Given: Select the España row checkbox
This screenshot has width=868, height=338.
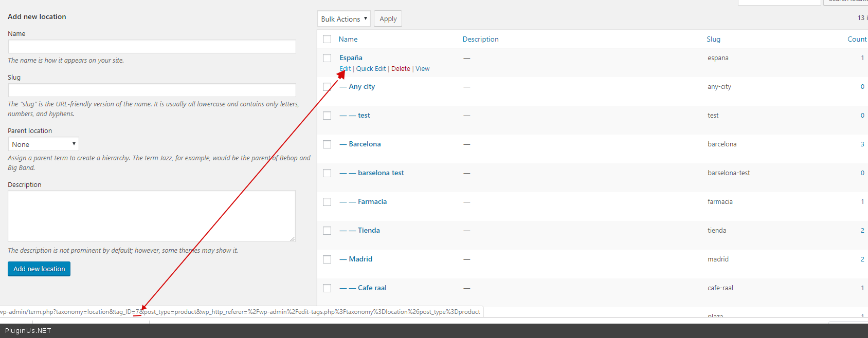Looking at the screenshot, I should point(327,58).
